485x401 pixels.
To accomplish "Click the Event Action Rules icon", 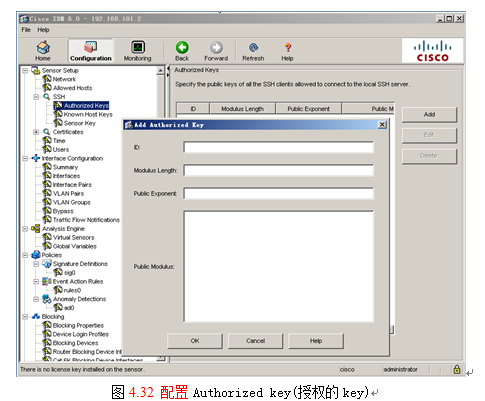I will (47, 281).
